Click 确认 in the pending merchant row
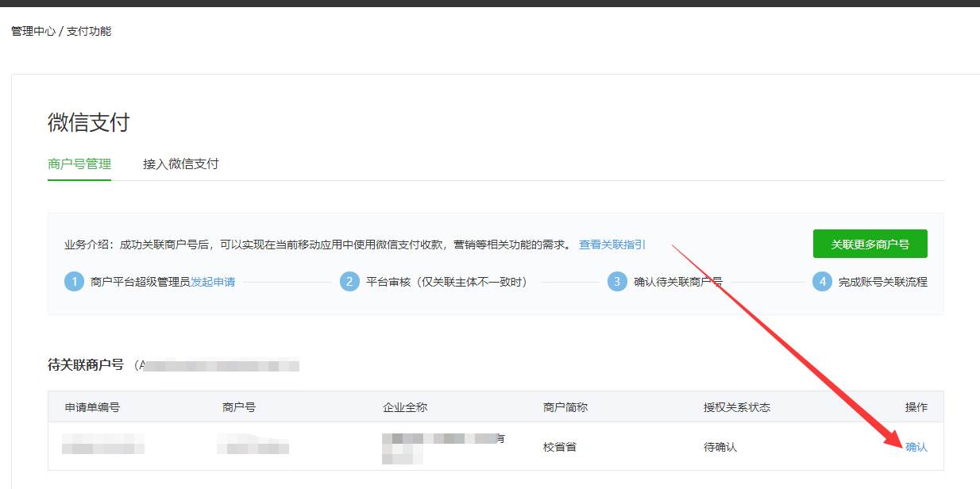Image resolution: width=980 pixels, height=489 pixels. (x=916, y=447)
